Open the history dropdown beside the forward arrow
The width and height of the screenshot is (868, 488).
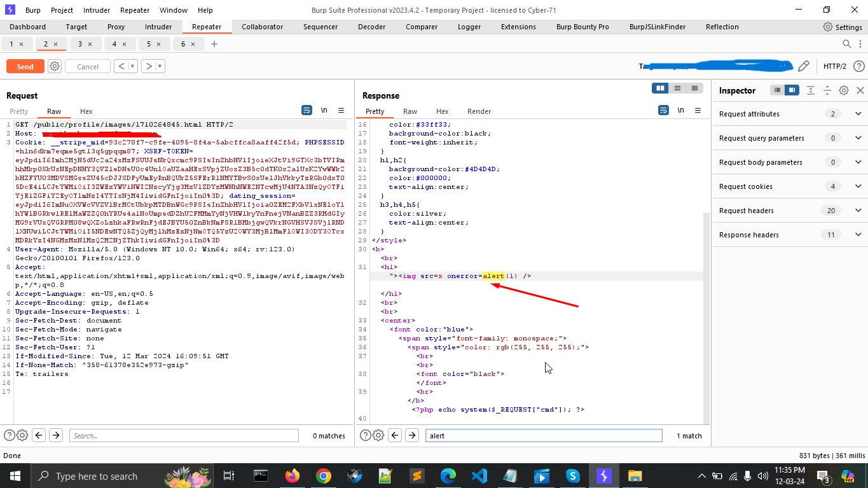[160, 66]
